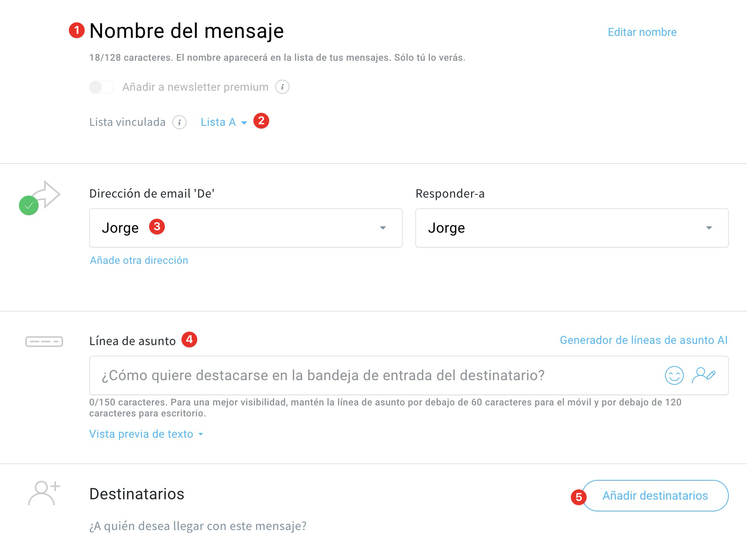Screen dimensions: 747x560
Task: Click the subject line field icon at left
Action: click(x=44, y=342)
